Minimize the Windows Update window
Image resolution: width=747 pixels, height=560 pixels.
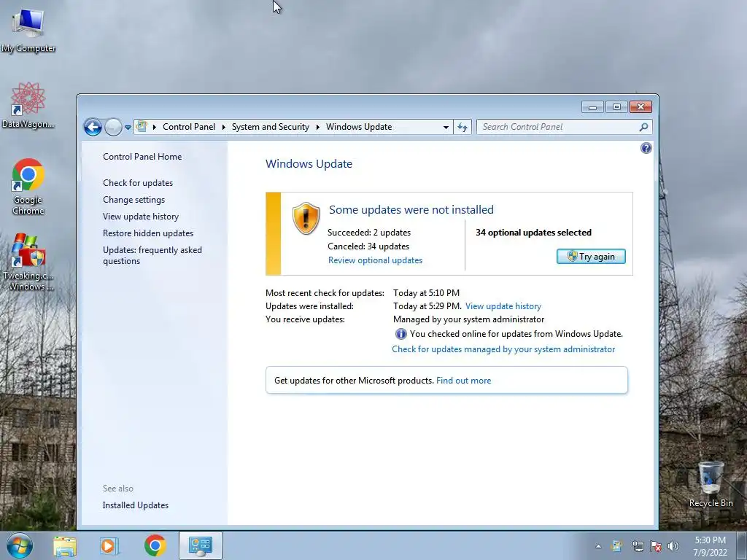pyautogui.click(x=592, y=107)
